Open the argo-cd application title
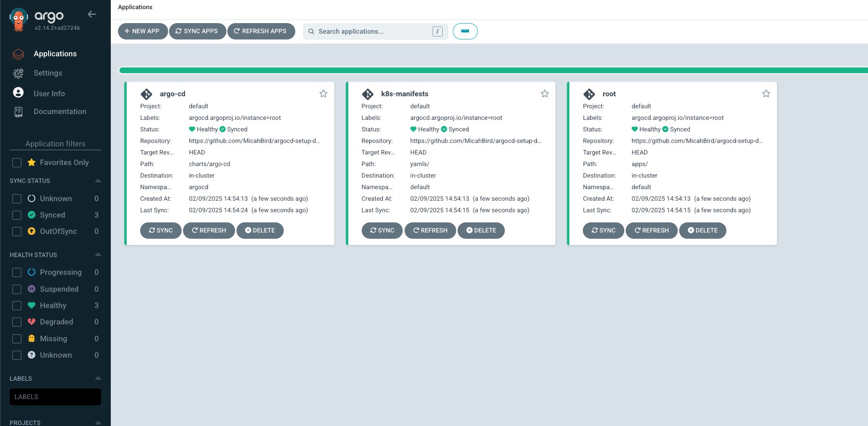The height and width of the screenshot is (426, 868). tap(172, 94)
